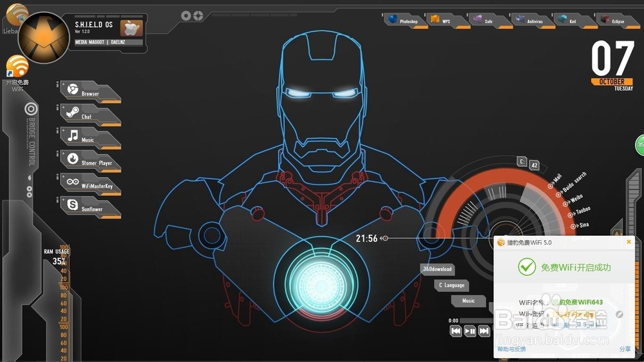Open WPS from the top shortcut bar
This screenshot has width=644, height=362.
click(448, 21)
